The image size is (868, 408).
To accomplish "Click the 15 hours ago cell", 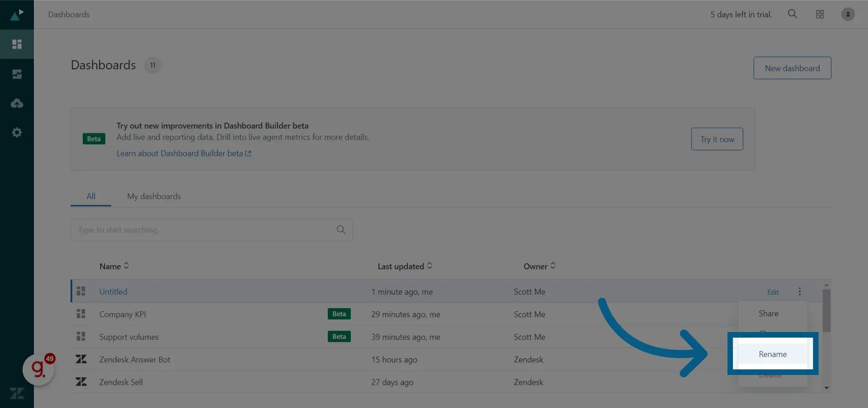I will (394, 360).
